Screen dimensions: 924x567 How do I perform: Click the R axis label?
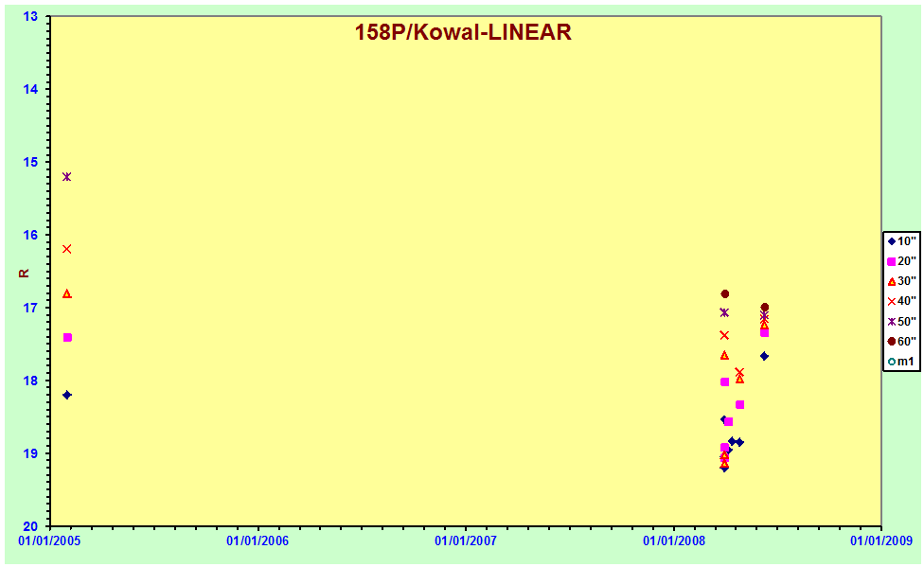click(25, 273)
